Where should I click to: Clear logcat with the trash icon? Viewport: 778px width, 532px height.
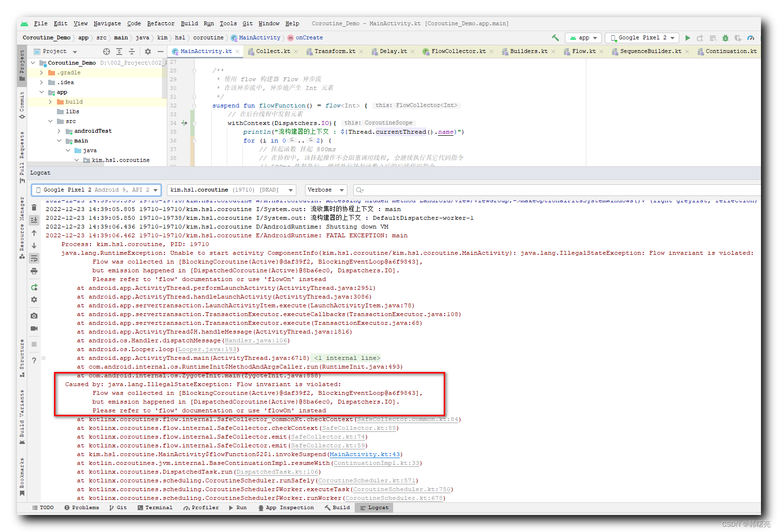coord(34,208)
